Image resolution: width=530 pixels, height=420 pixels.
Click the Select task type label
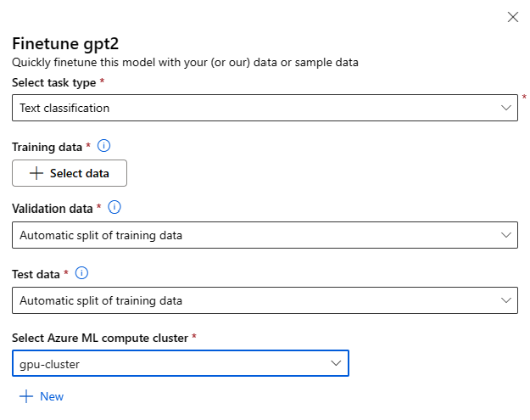coord(54,82)
